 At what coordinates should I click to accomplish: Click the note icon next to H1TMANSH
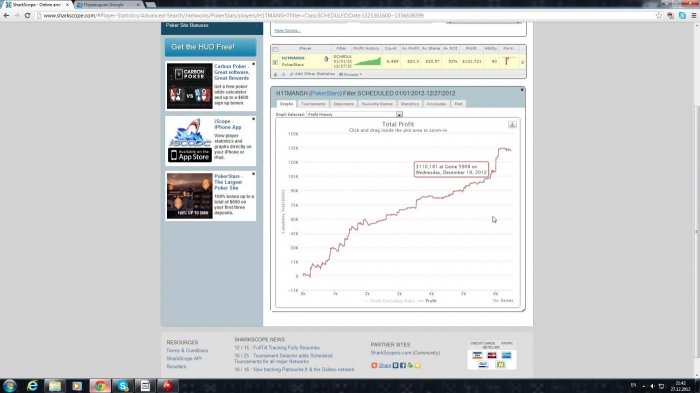(x=326, y=59)
